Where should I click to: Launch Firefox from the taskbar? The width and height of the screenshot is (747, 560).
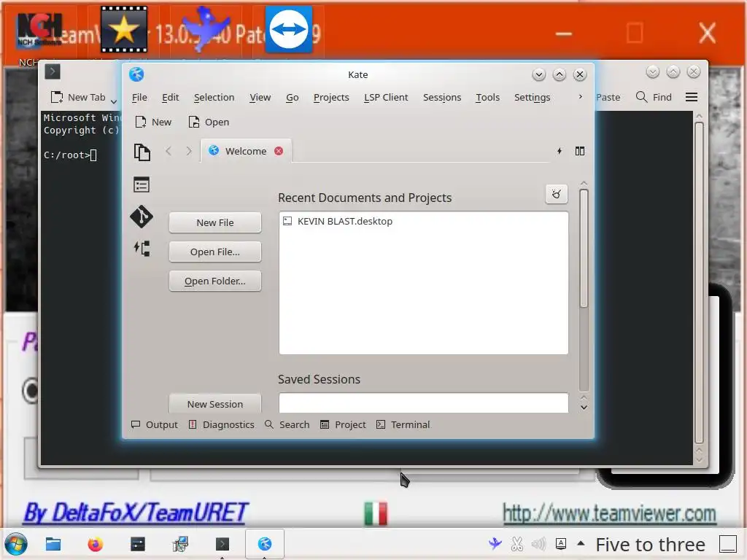click(x=96, y=544)
